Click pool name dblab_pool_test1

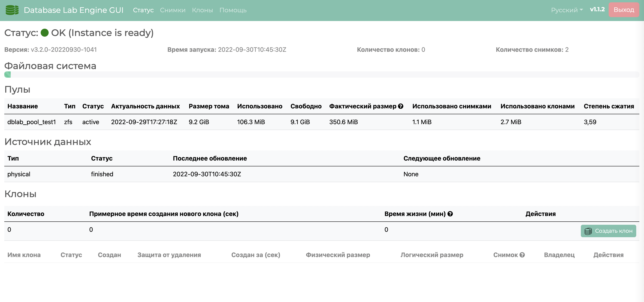coord(31,122)
